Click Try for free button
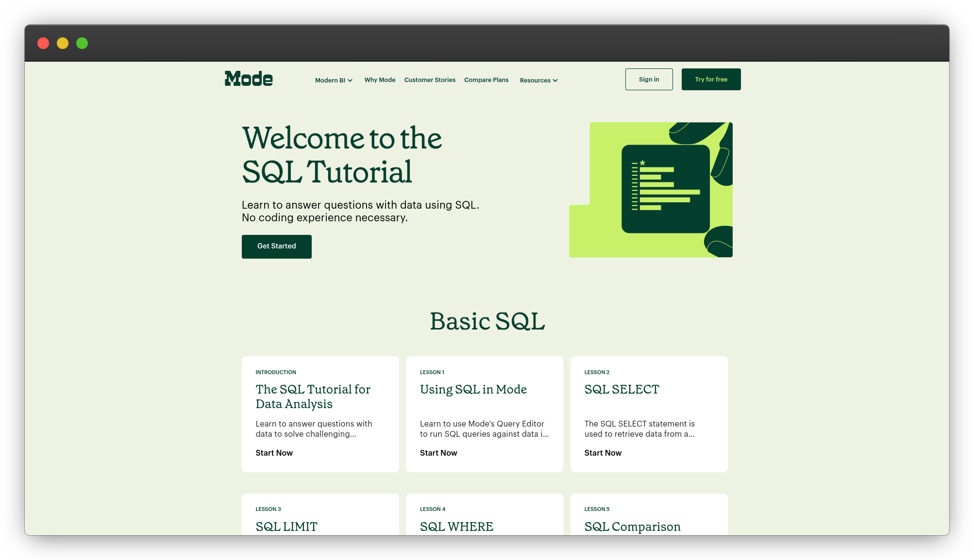The height and width of the screenshot is (560, 974). click(711, 80)
